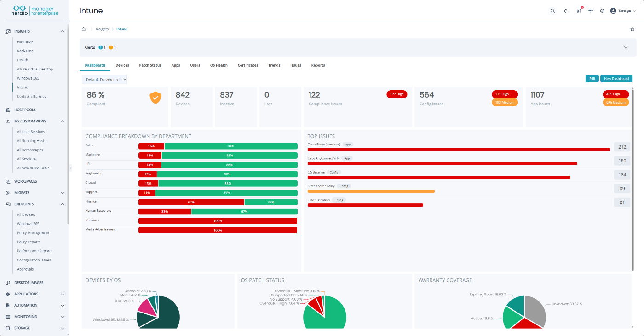
Task: Click the Automation sidebar icon
Action: tap(8, 305)
